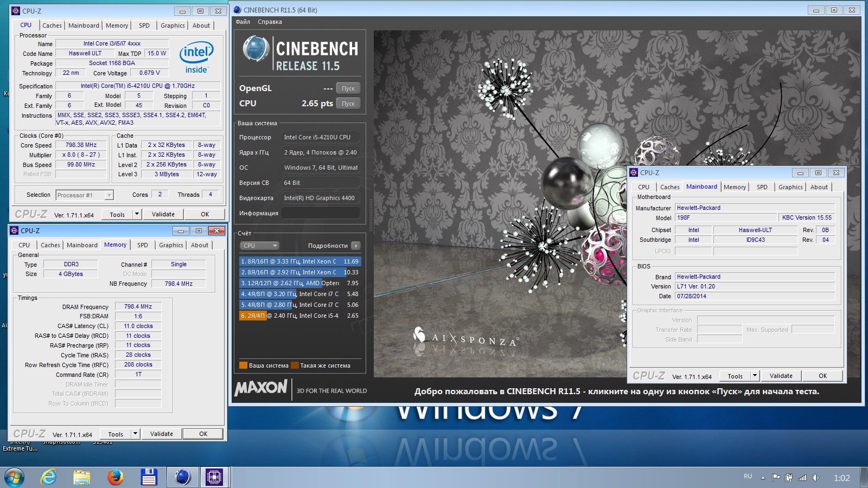This screenshot has width=868, height=488.
Task: Run CPU test with its Пуск button
Action: click(348, 104)
